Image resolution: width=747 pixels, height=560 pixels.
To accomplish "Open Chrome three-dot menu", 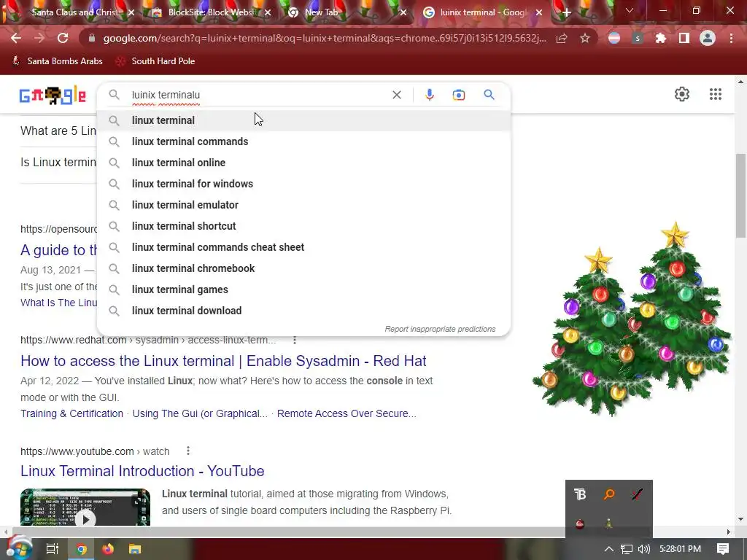I will pyautogui.click(x=731, y=38).
